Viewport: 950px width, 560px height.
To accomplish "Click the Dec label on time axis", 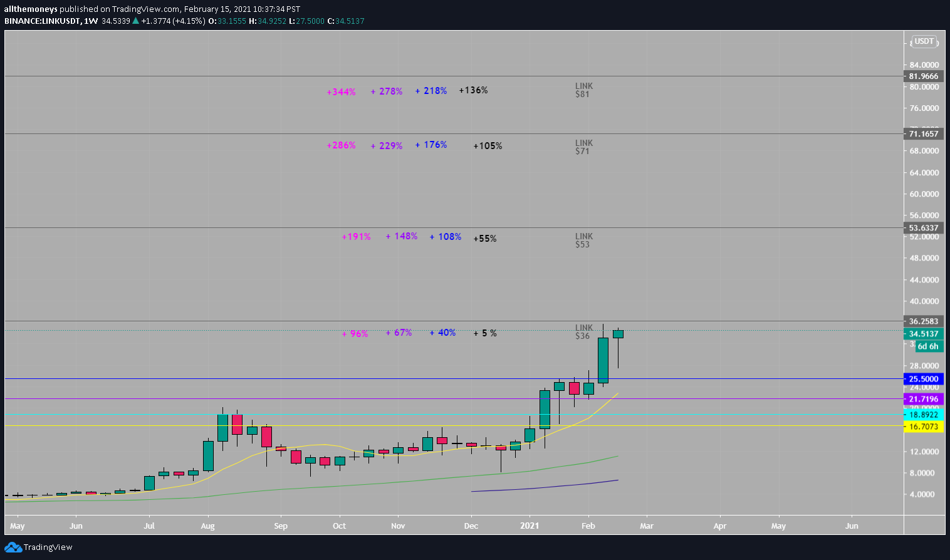I will click(471, 526).
